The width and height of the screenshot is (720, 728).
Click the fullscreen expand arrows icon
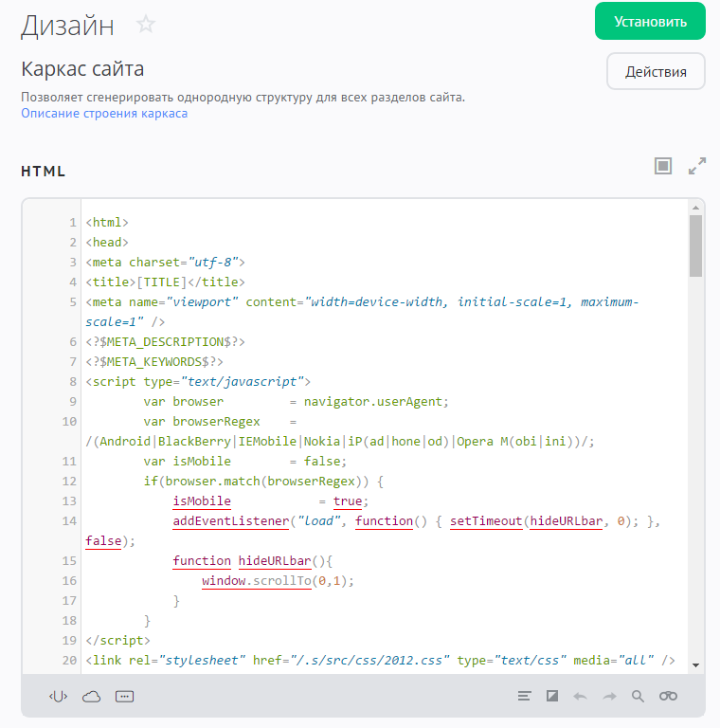(x=697, y=166)
